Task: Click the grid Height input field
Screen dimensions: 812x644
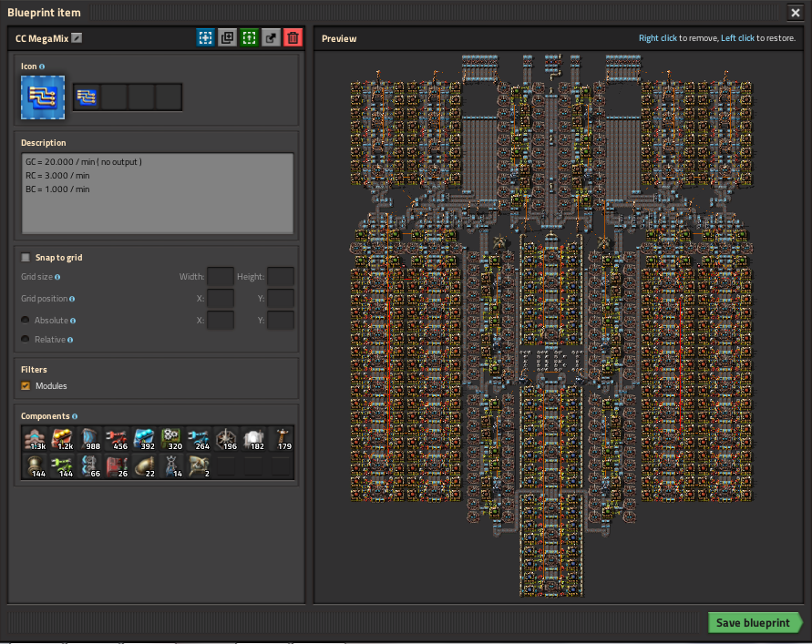Action: [x=281, y=276]
